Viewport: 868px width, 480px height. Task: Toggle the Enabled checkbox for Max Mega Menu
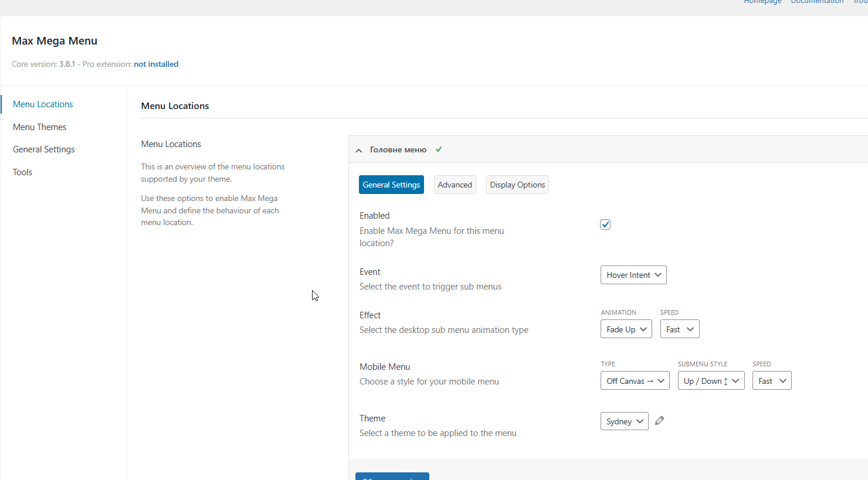(605, 224)
